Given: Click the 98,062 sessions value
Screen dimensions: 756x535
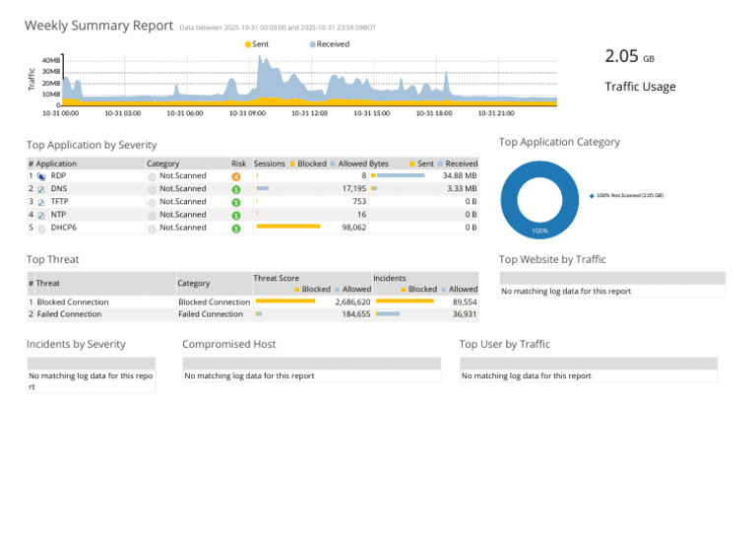Looking at the screenshot, I should 354,228.
